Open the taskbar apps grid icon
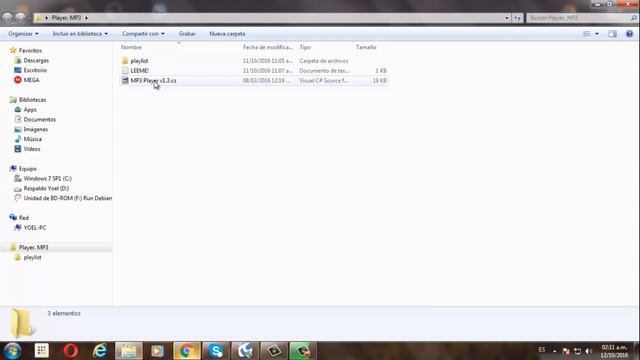Image resolution: width=640 pixels, height=360 pixels. 42,351
